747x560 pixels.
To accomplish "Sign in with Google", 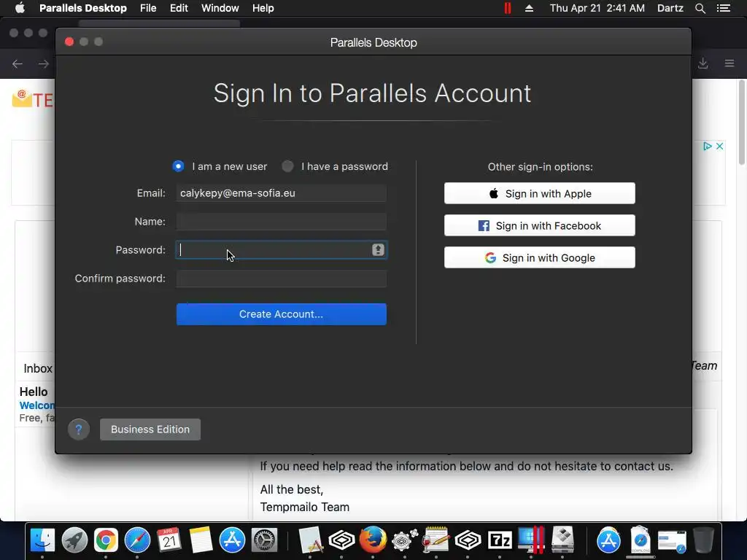I will (539, 257).
